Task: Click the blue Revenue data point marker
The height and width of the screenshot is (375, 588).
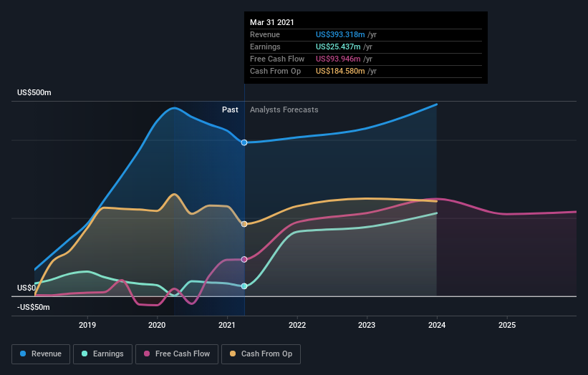Action: coord(244,142)
